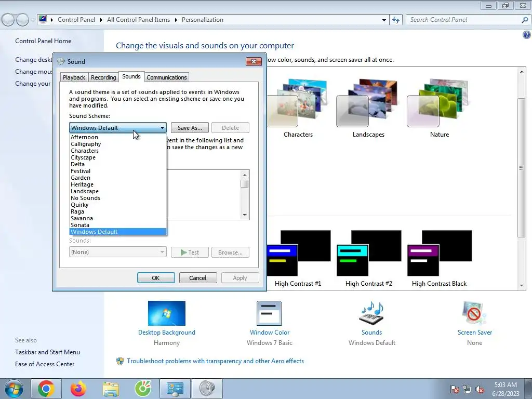Select the High Contrast #1 theme
The width and height of the screenshot is (532, 399).
298,259
